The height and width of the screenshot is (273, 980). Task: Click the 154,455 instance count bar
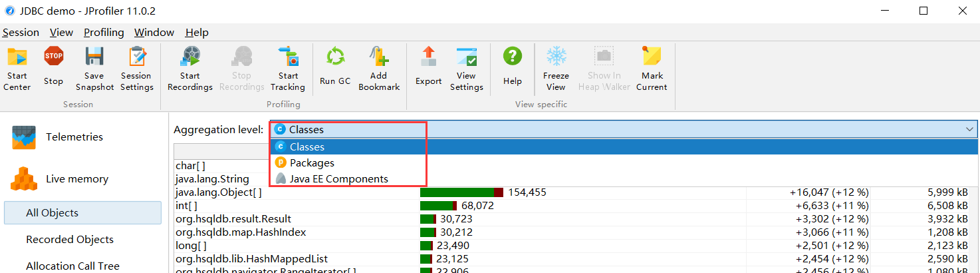click(x=461, y=192)
